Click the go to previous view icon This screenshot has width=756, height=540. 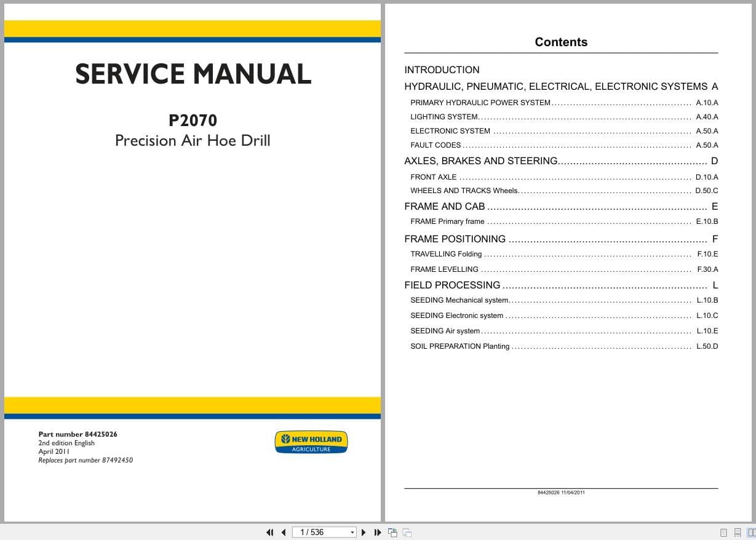point(392,533)
